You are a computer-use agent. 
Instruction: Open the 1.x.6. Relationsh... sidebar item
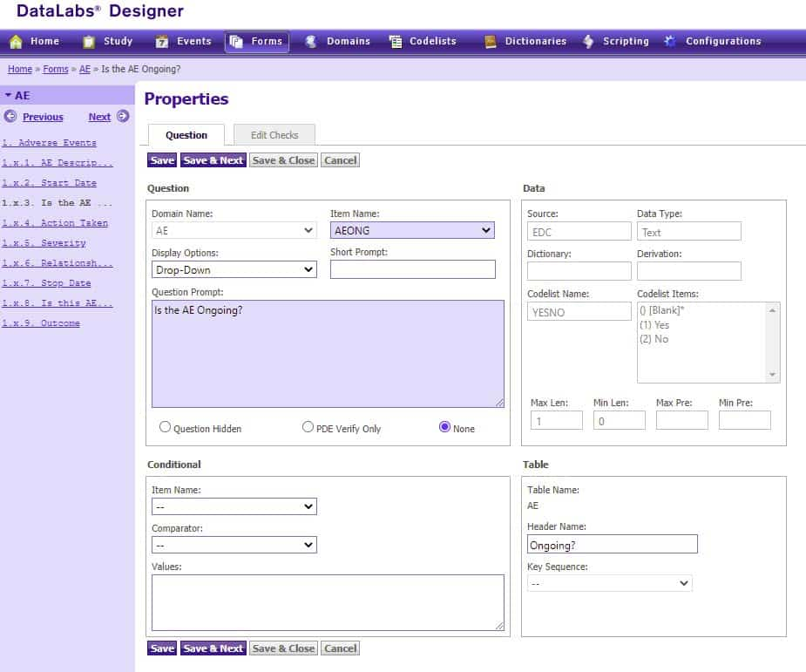click(x=58, y=262)
